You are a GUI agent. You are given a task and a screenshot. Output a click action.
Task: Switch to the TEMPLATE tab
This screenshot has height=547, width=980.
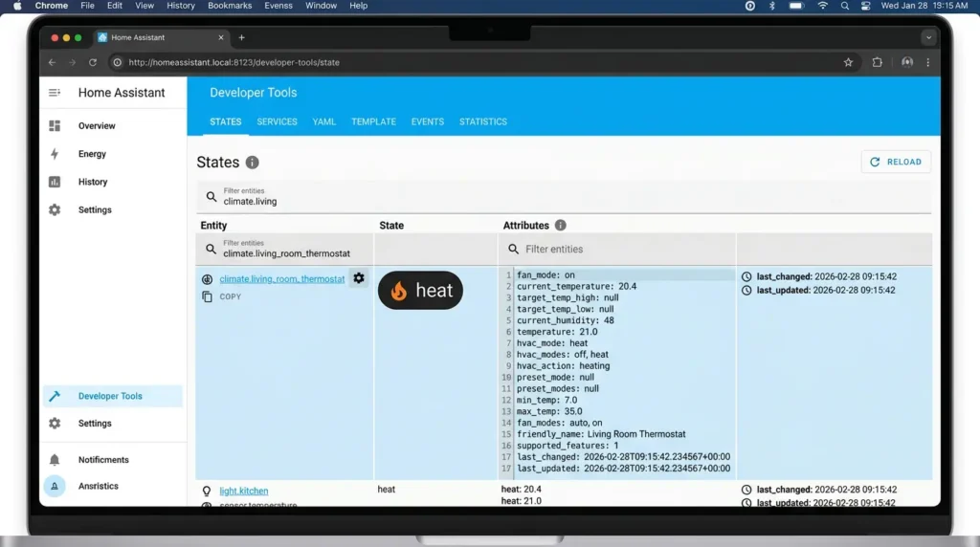[374, 121]
